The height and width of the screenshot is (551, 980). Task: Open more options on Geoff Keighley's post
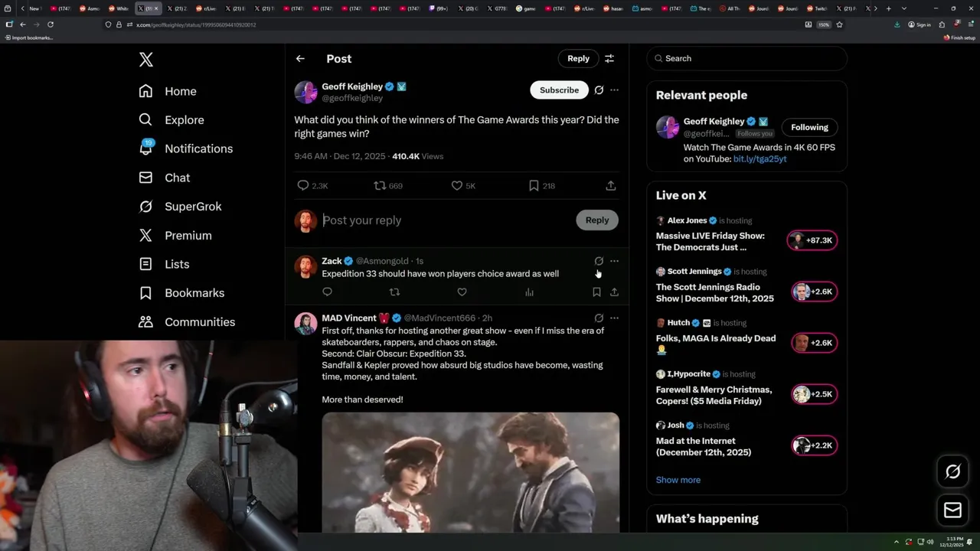tap(614, 90)
